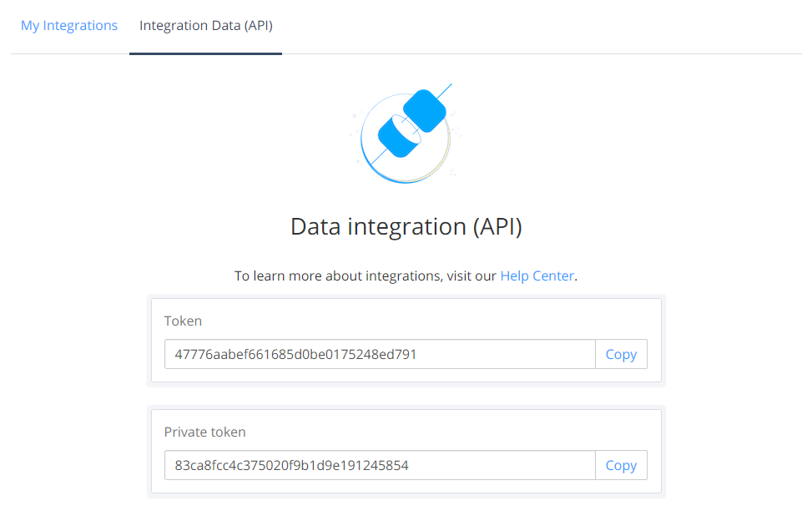The height and width of the screenshot is (526, 812).
Task: Focus the Token input field
Action: 380,354
